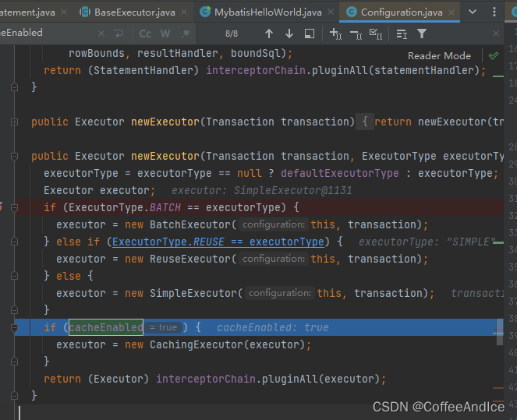Image resolution: width=517 pixels, height=420 pixels.
Task: Click the inline '= true' value hint
Action: coord(163,327)
